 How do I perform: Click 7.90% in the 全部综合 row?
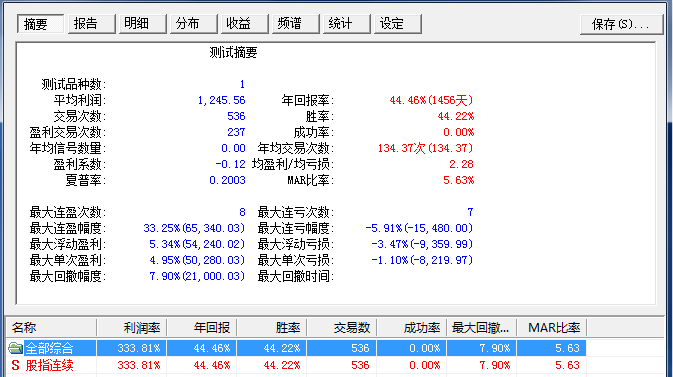(494, 348)
